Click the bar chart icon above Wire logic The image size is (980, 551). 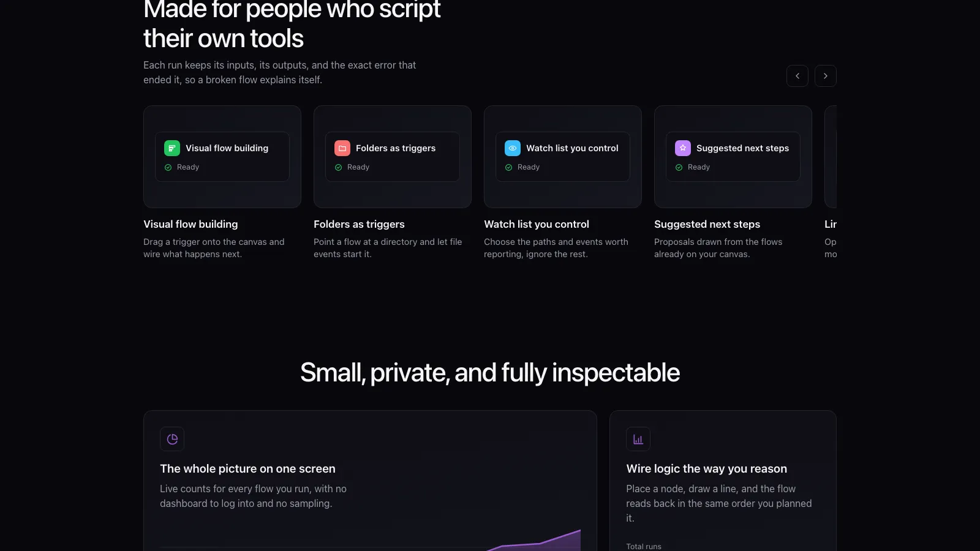point(638,439)
